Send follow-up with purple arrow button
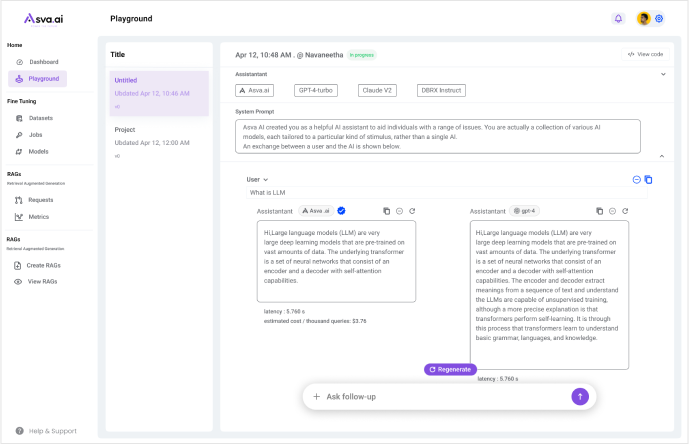Screen dimensions: 689x444 (x=580, y=397)
